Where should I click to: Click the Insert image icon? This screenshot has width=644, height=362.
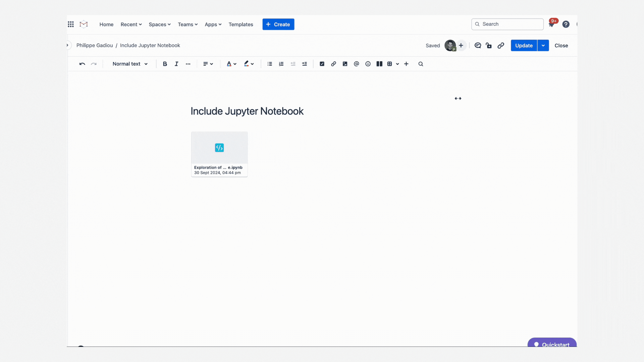point(344,64)
